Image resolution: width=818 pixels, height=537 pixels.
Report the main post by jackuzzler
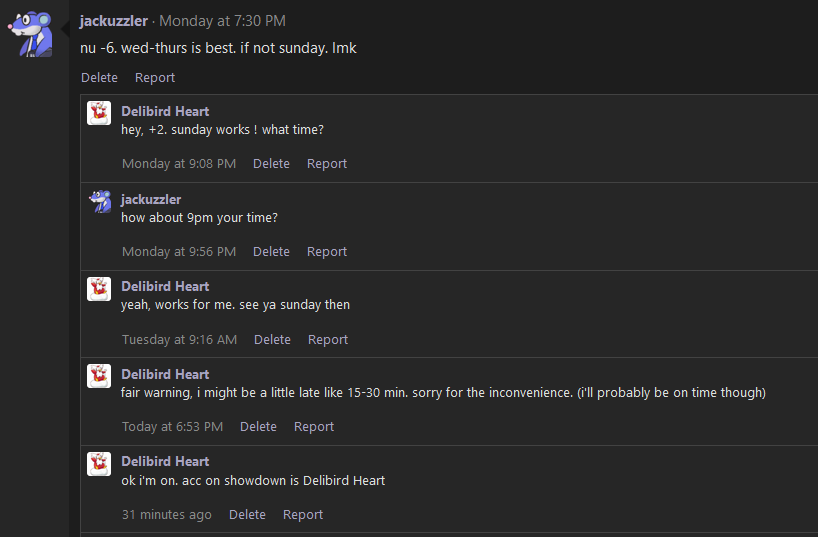(x=155, y=77)
